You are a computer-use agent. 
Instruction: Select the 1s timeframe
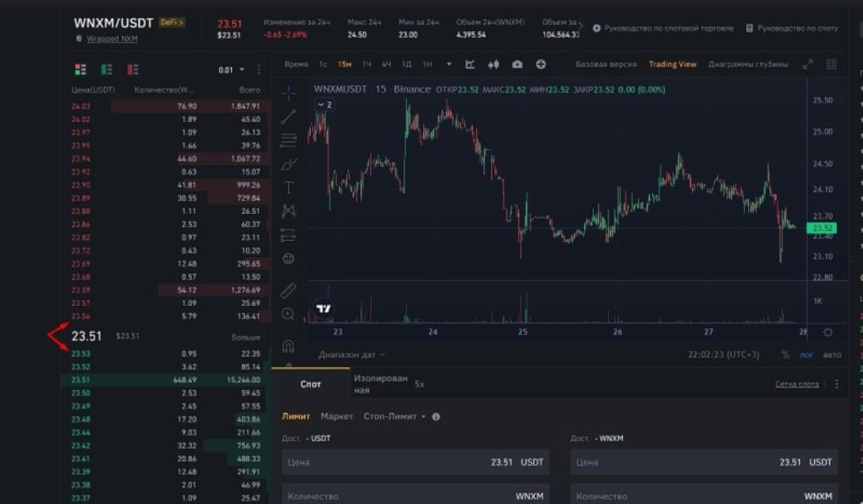(323, 64)
